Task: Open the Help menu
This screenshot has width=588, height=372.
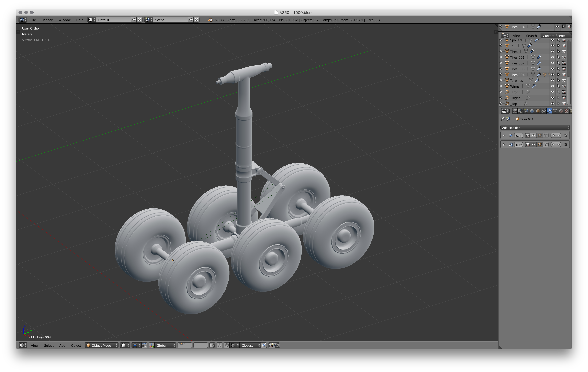Action: coord(80,20)
